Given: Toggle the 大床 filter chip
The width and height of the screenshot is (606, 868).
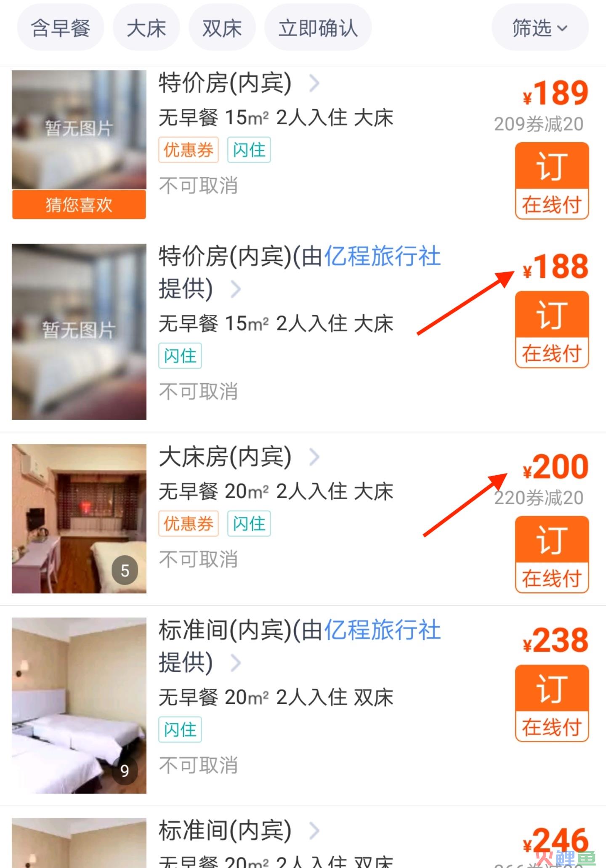Looking at the screenshot, I should 146,28.
